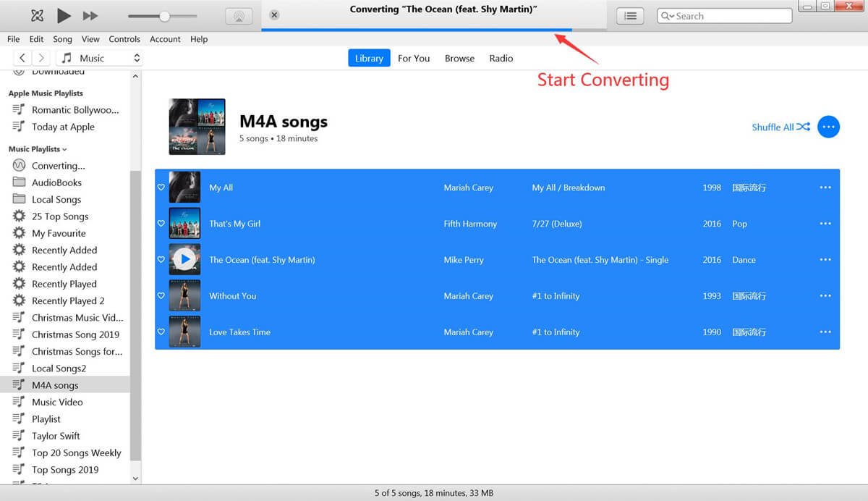The image size is (868, 501).
Task: Skip forward with the fast-forward button
Action: (90, 15)
